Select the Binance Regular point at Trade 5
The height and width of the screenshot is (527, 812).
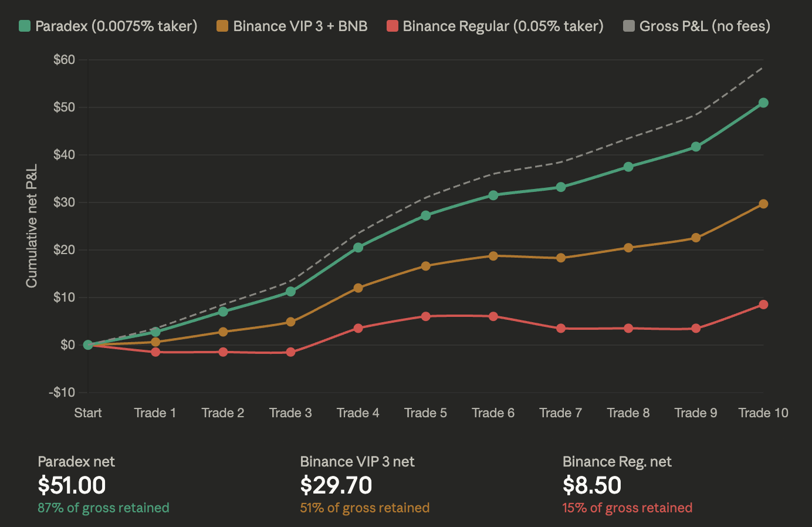click(x=425, y=316)
